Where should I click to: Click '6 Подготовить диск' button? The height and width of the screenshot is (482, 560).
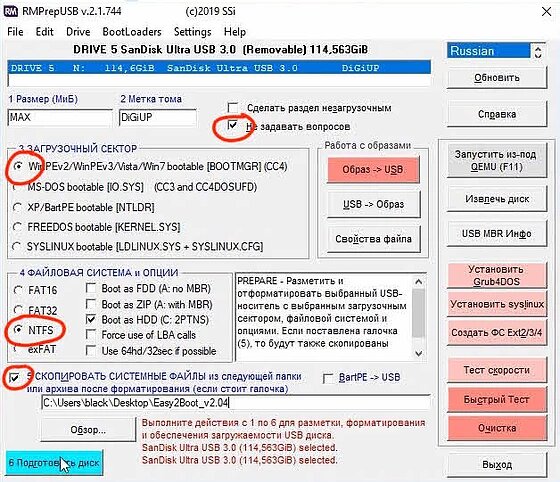coord(54,463)
